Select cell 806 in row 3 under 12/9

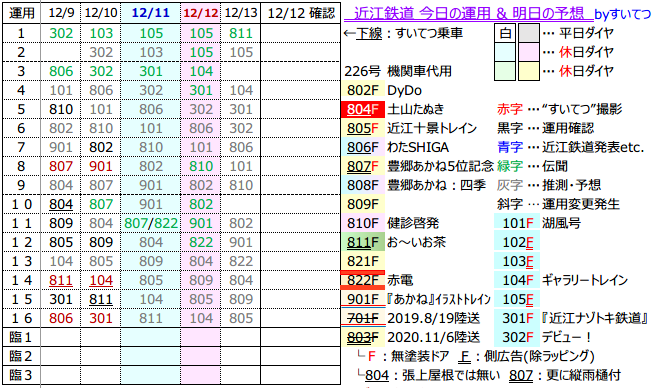(61, 71)
